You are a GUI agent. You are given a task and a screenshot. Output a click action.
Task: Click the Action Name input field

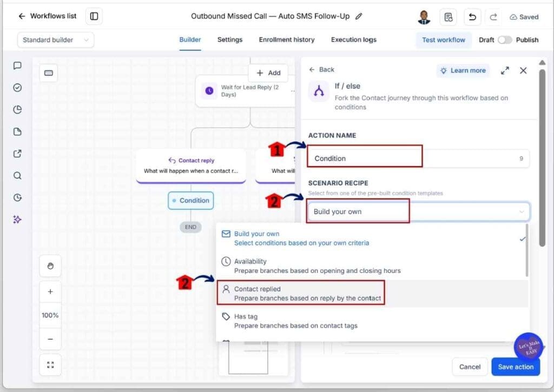pos(418,158)
